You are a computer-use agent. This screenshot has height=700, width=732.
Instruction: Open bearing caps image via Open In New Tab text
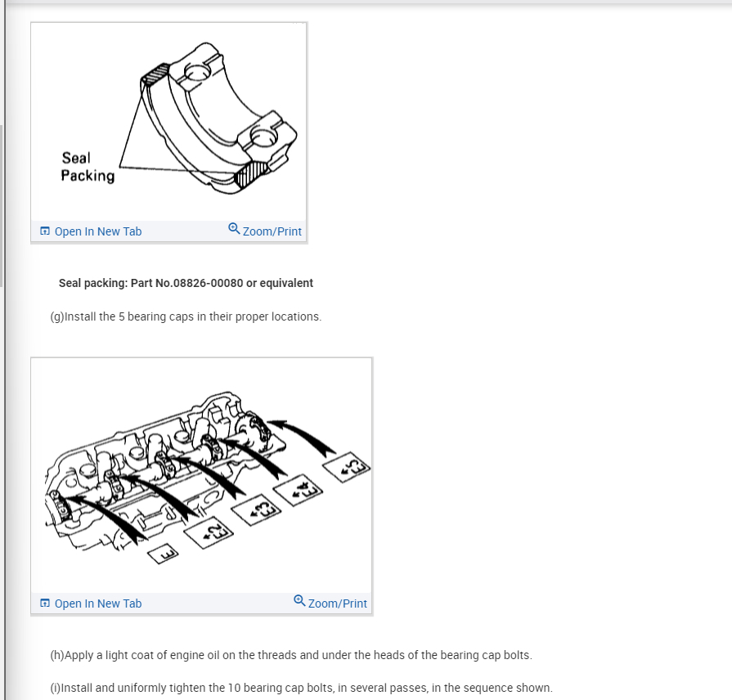point(98,604)
